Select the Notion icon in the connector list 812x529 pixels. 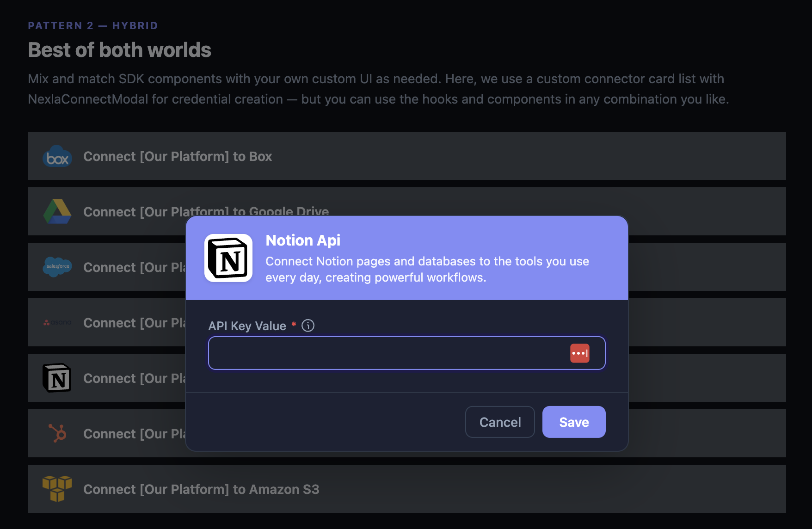[56, 378]
